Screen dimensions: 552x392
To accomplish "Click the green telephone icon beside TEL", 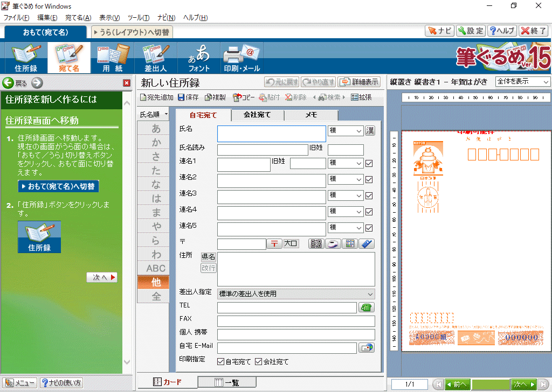I will click(x=366, y=307).
